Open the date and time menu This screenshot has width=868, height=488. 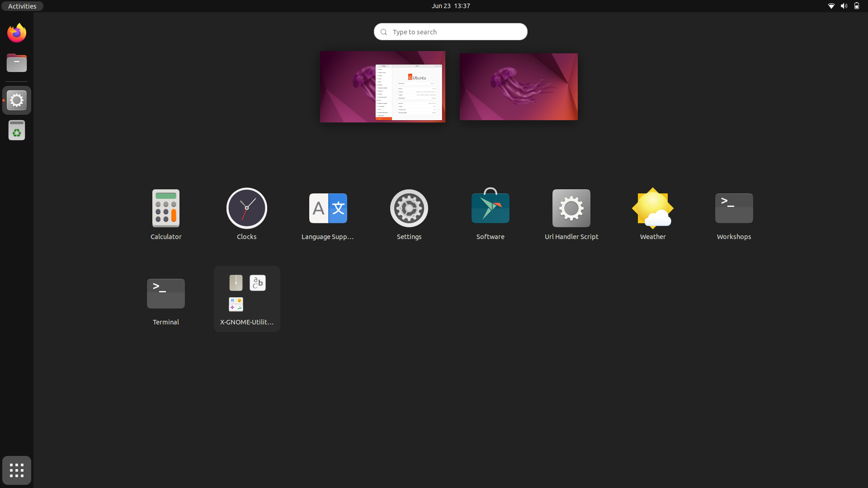450,6
